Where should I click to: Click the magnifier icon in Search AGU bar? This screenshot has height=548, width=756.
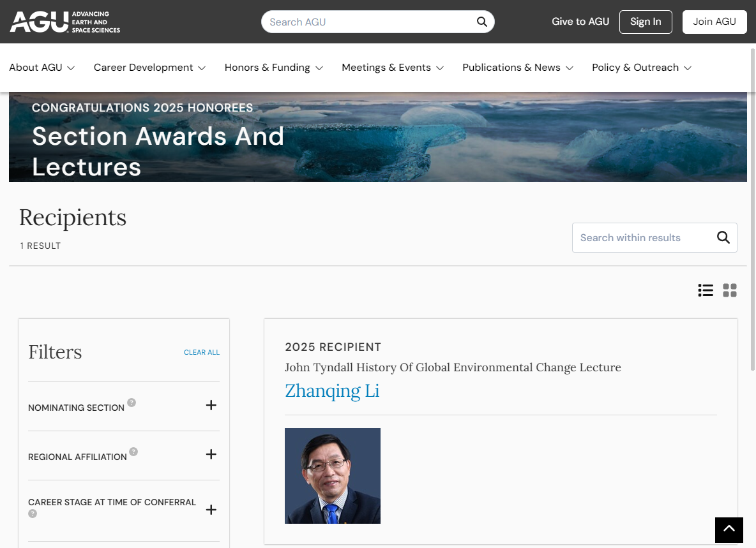pyautogui.click(x=482, y=22)
